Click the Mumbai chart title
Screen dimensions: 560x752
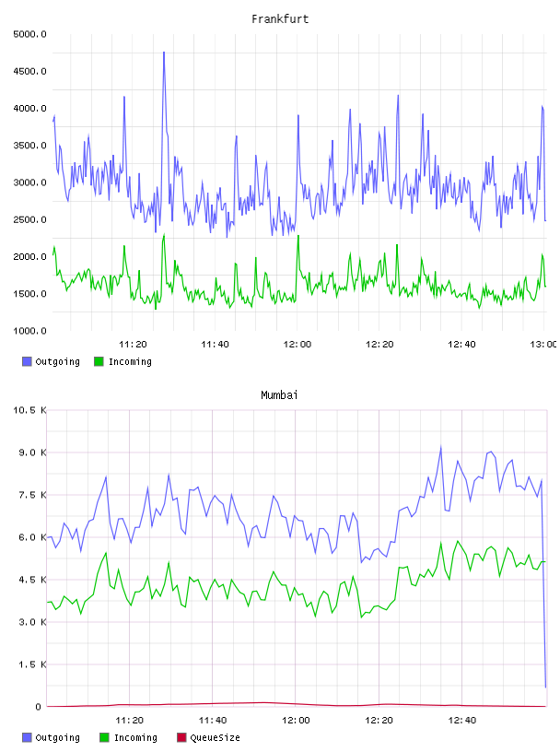click(279, 395)
